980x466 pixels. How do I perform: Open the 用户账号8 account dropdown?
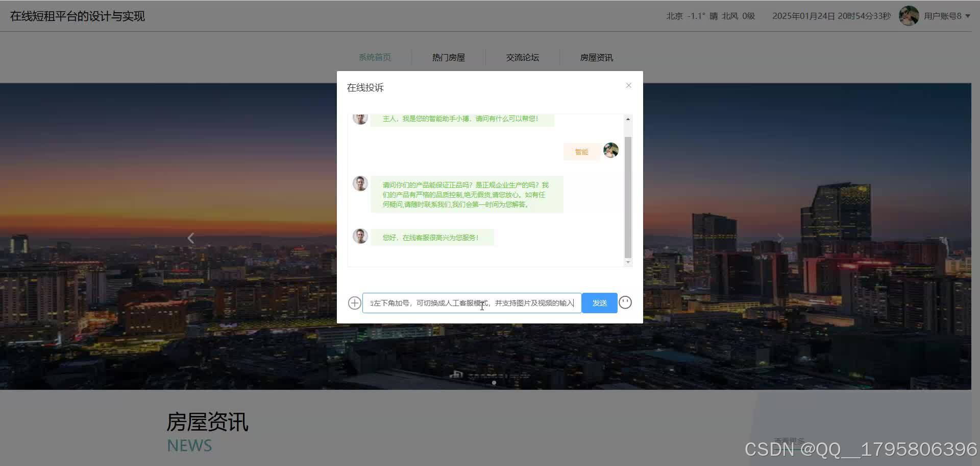[x=945, y=16]
